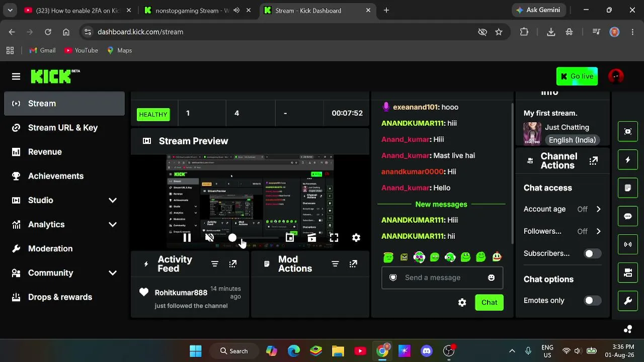
Task: Open Followers chat access options
Action: 562,231
